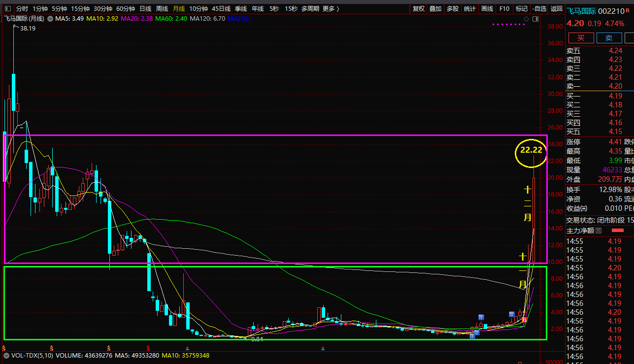Click the 标记 mark button
The image size is (634, 364).
pyautogui.click(x=521, y=9)
